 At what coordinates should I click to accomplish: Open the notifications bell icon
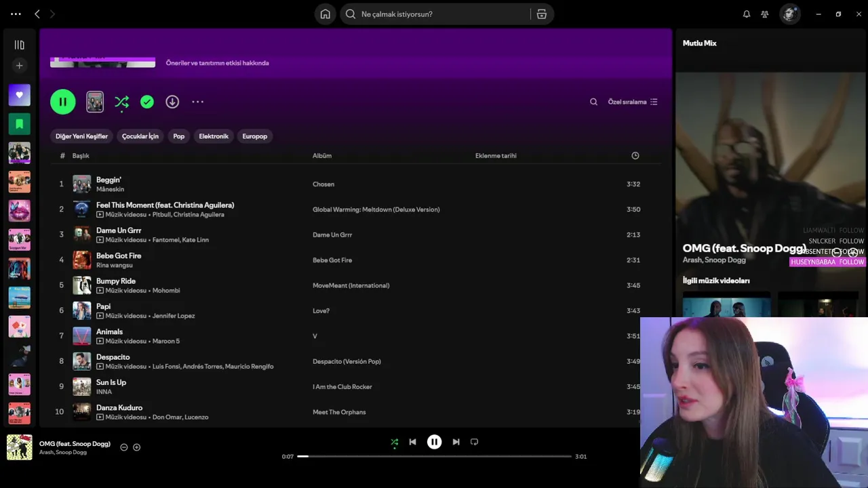pos(747,14)
